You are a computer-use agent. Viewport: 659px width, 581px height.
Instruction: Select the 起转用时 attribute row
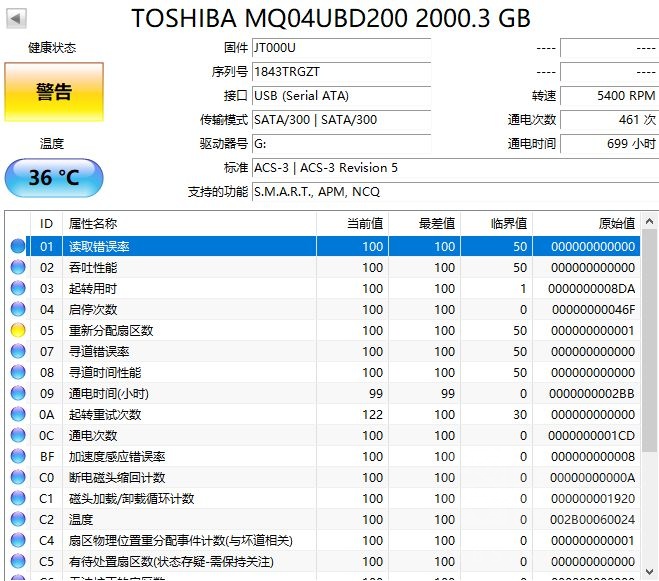tap(323, 288)
